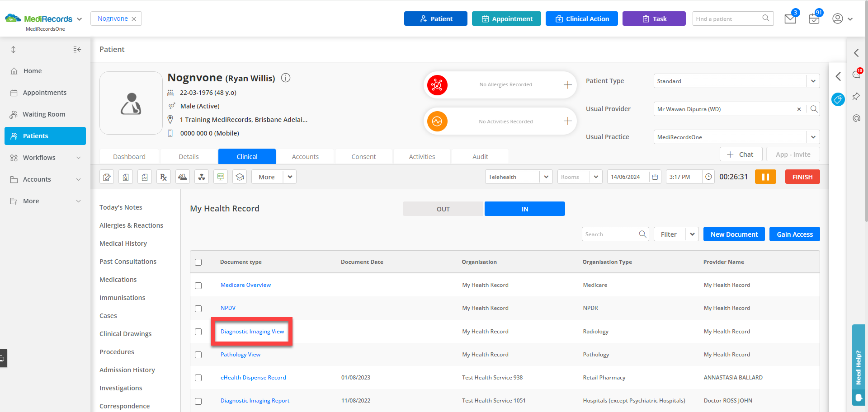Switch to the Dashboard tab
The image size is (868, 412).
[129, 157]
